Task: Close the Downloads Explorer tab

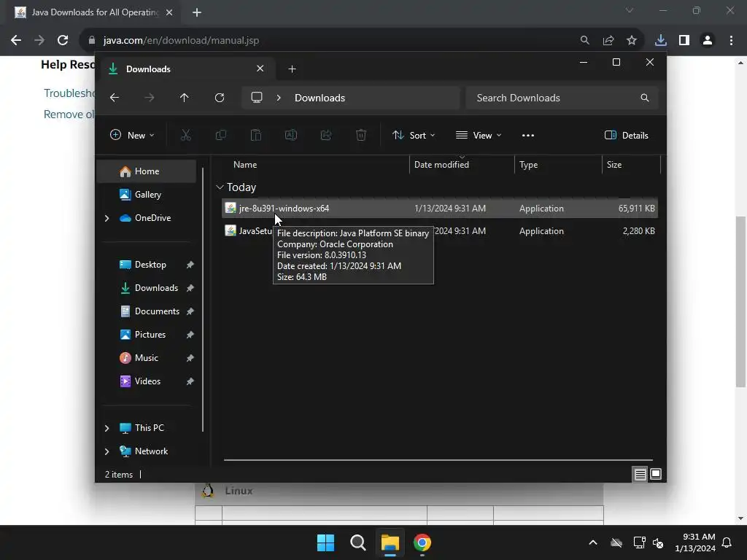Action: click(x=260, y=69)
